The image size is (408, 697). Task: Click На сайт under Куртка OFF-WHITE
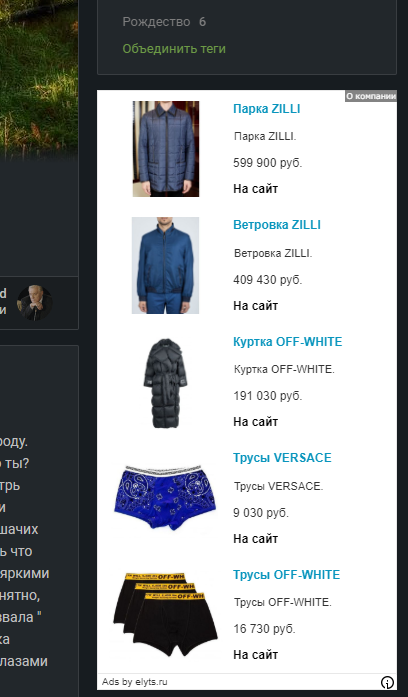tap(256, 422)
